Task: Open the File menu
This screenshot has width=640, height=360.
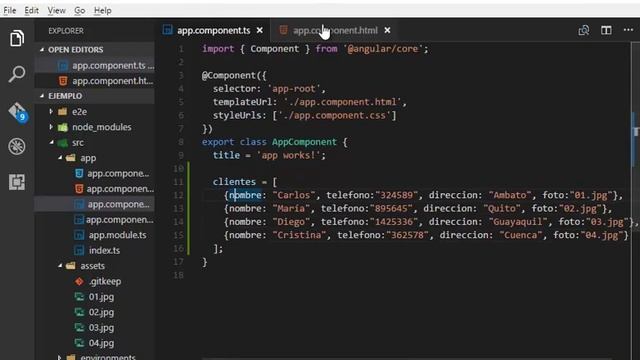Action: 9,10
